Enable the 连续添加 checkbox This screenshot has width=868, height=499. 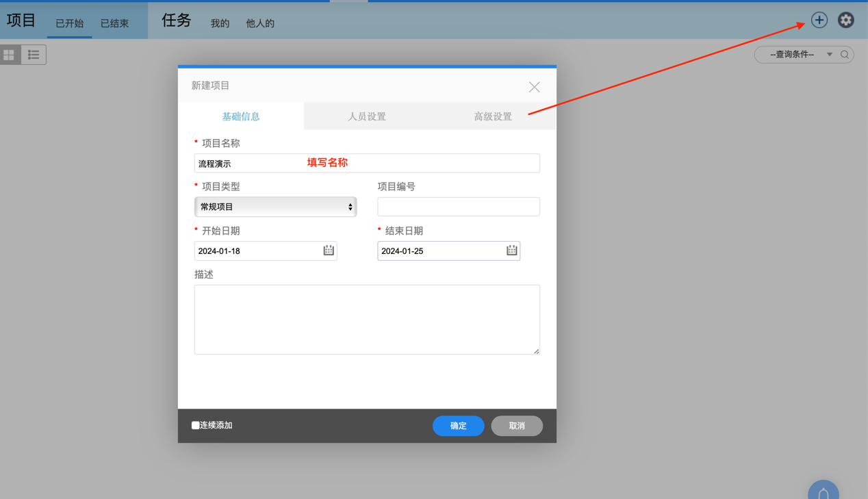196,425
